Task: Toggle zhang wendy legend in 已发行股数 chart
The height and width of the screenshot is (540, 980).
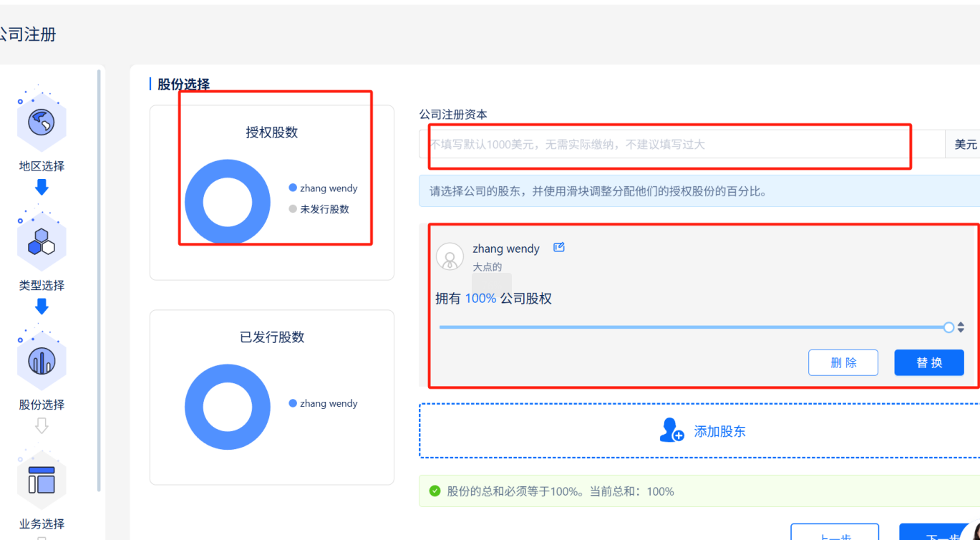Action: click(323, 403)
